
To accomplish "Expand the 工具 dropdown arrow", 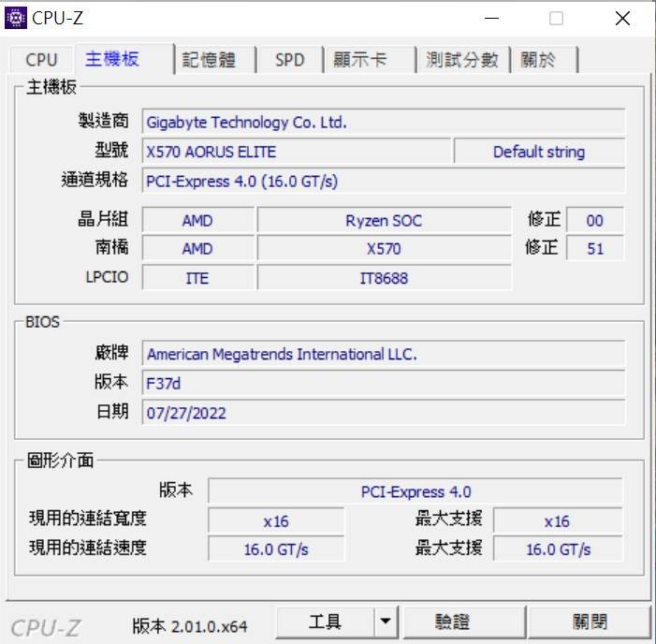I will (x=386, y=622).
